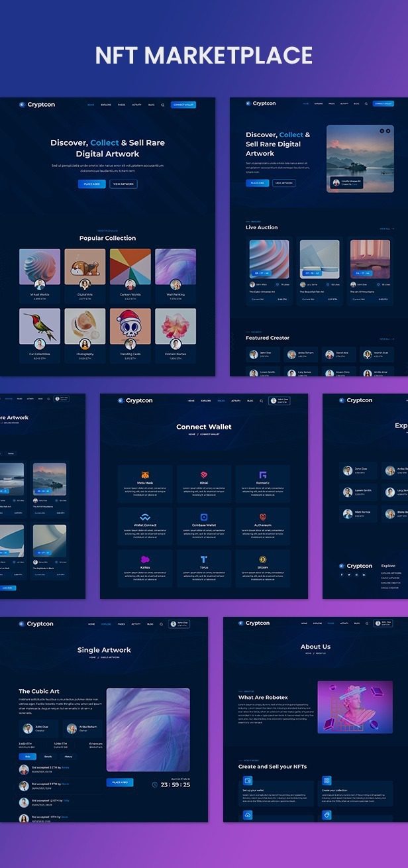Click the Bitski wallet icon
The height and width of the screenshot is (868, 408).
point(204,475)
